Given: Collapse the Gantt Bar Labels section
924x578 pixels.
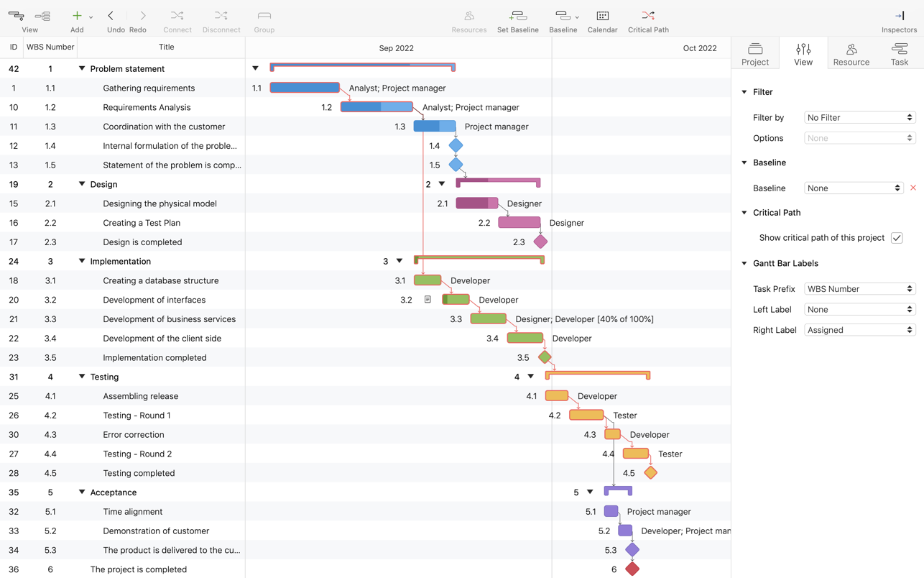Looking at the screenshot, I should coord(744,264).
